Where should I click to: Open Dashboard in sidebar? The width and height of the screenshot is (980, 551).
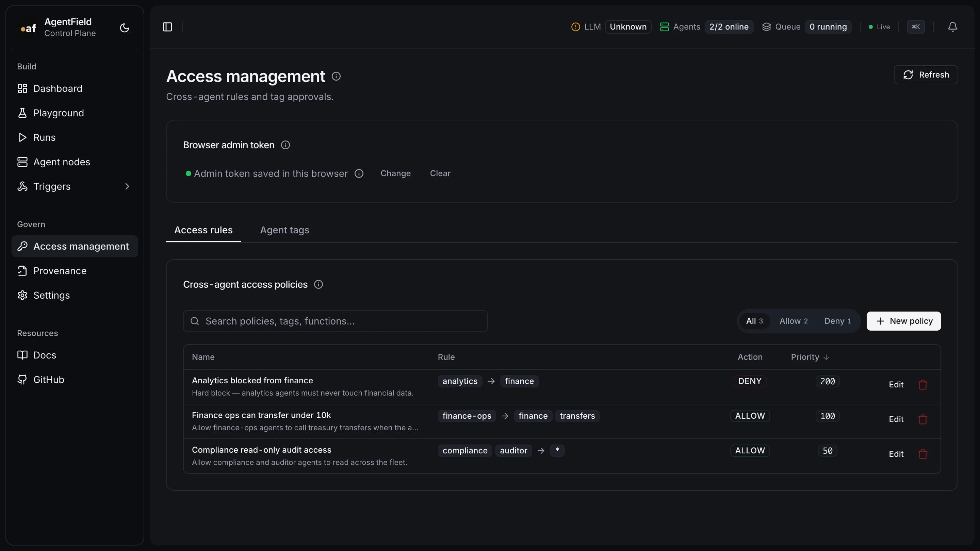(75, 88)
